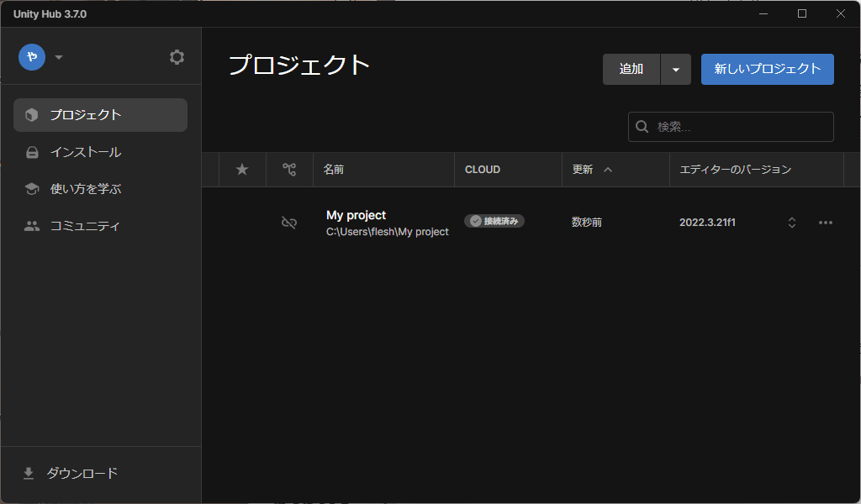Open the インストール sidebar page
This screenshot has width=861, height=504.
tap(101, 152)
